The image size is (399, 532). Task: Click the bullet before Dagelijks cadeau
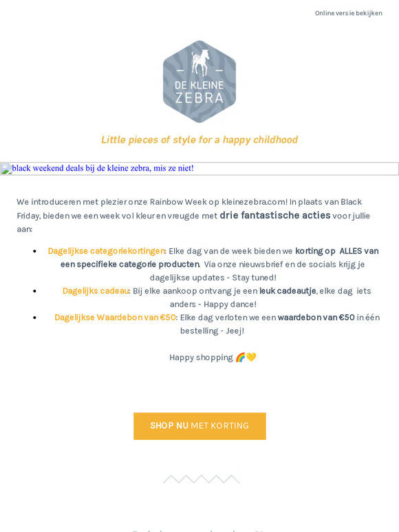coord(34,291)
